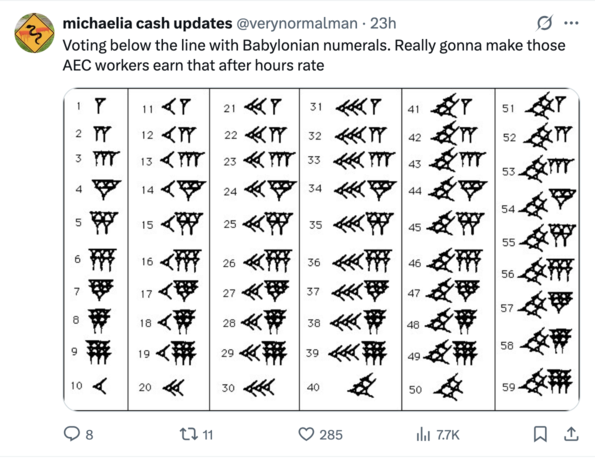Screen dimensions: 595x458
Task: Click the retweet icon
Action: click(189, 434)
